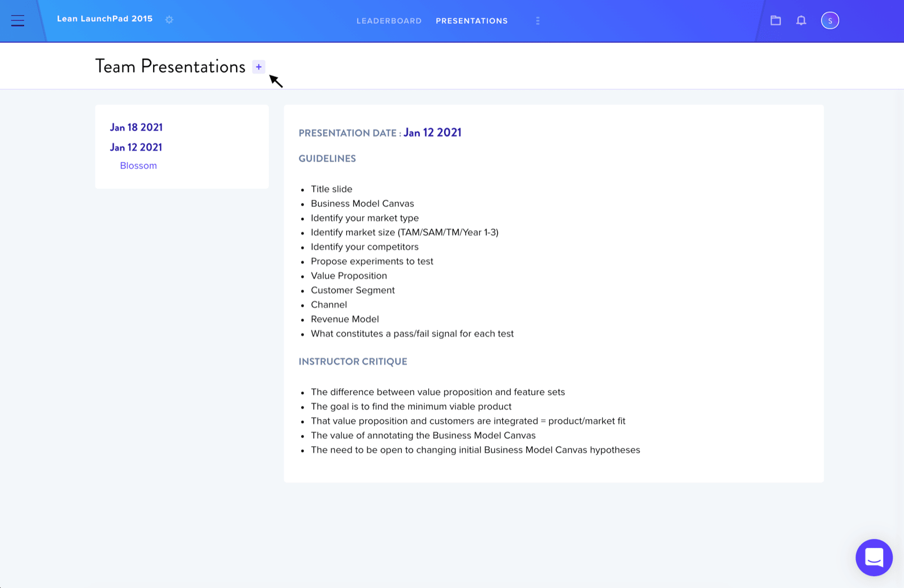The height and width of the screenshot is (588, 904).
Task: Click 'Identify your competitors' item
Action: 364,247
